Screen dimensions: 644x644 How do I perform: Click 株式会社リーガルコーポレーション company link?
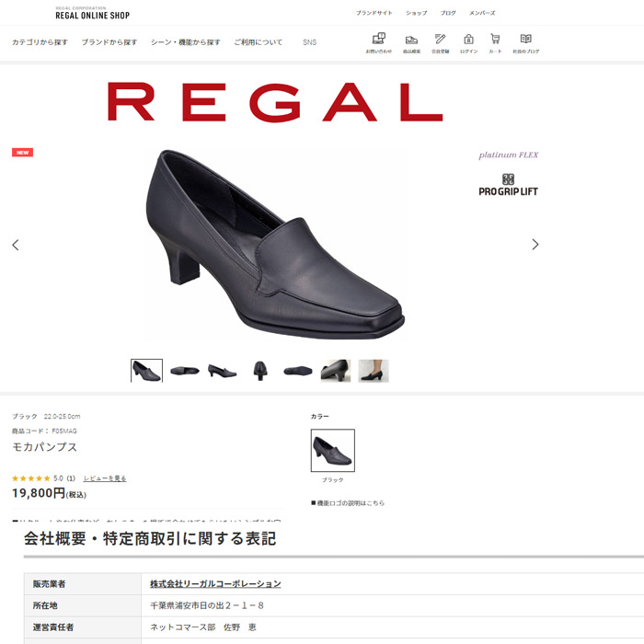click(x=215, y=583)
